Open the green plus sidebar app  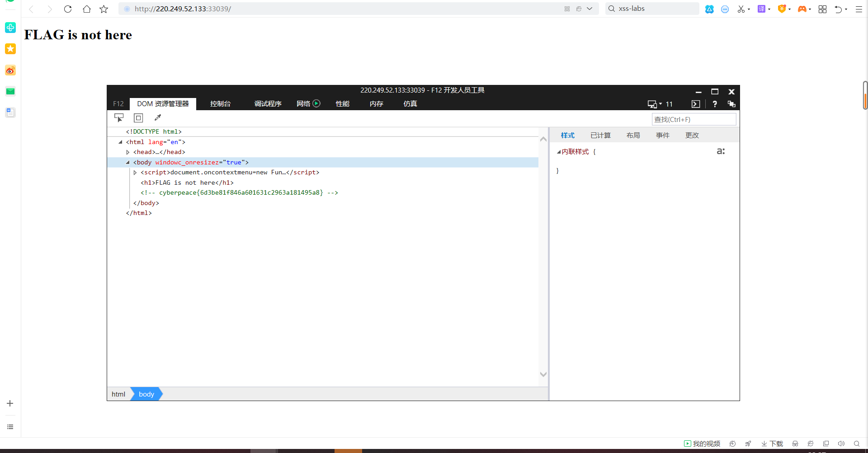pos(10,28)
